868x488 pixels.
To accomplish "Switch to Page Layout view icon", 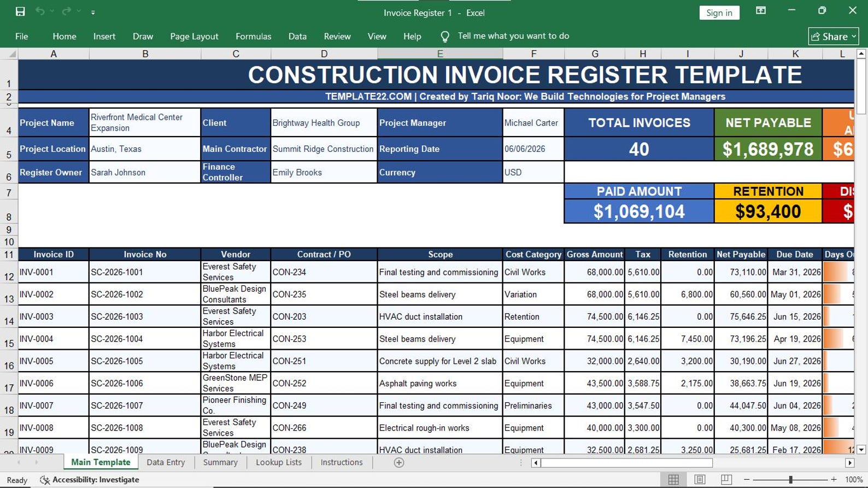I will [700, 479].
